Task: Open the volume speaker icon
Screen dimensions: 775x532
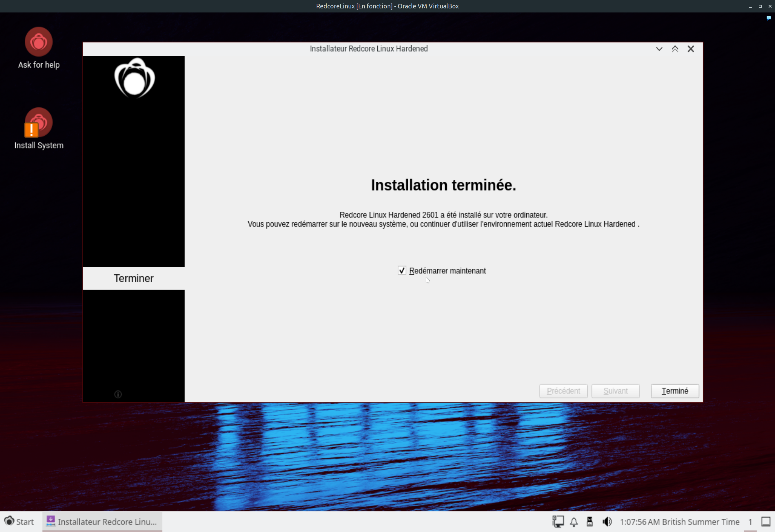Action: (607, 521)
